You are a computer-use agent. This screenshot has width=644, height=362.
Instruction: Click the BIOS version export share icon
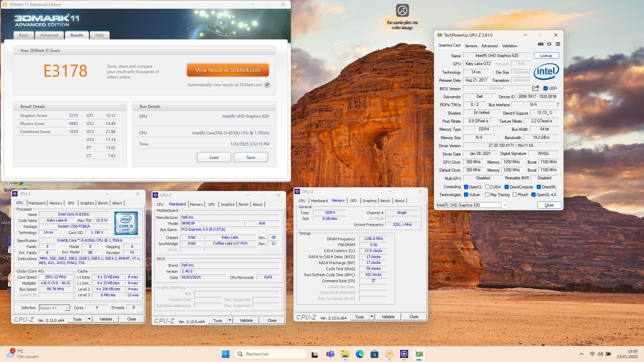pyautogui.click(x=536, y=88)
